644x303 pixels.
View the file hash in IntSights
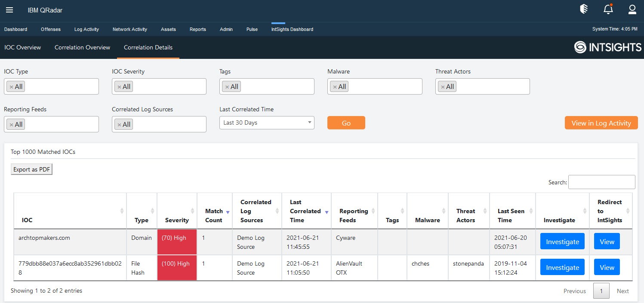point(607,267)
